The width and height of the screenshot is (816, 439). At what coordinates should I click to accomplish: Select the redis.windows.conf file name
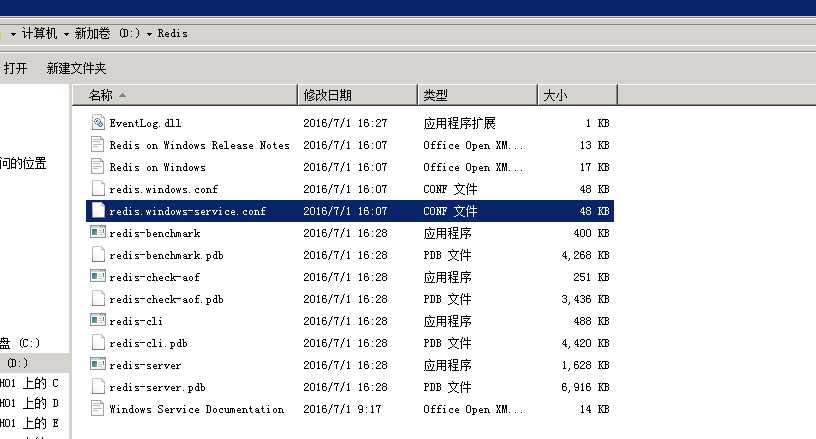pos(163,189)
